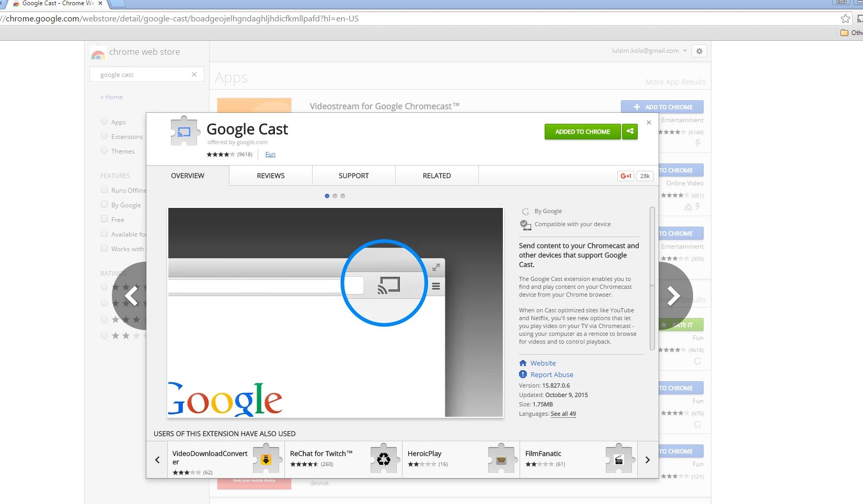The height and width of the screenshot is (504, 863).
Task: Click the Google Cast browser tab
Action: (57, 4)
